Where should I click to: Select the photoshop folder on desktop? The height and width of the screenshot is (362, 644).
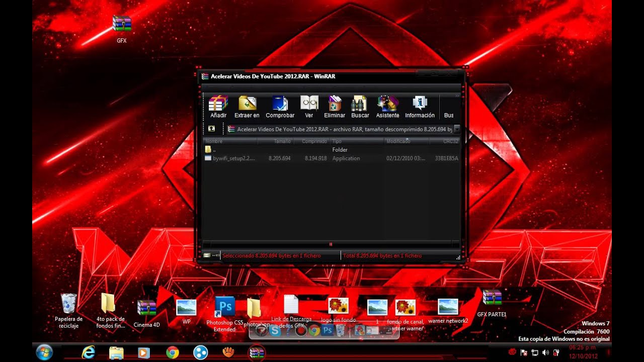click(256, 313)
